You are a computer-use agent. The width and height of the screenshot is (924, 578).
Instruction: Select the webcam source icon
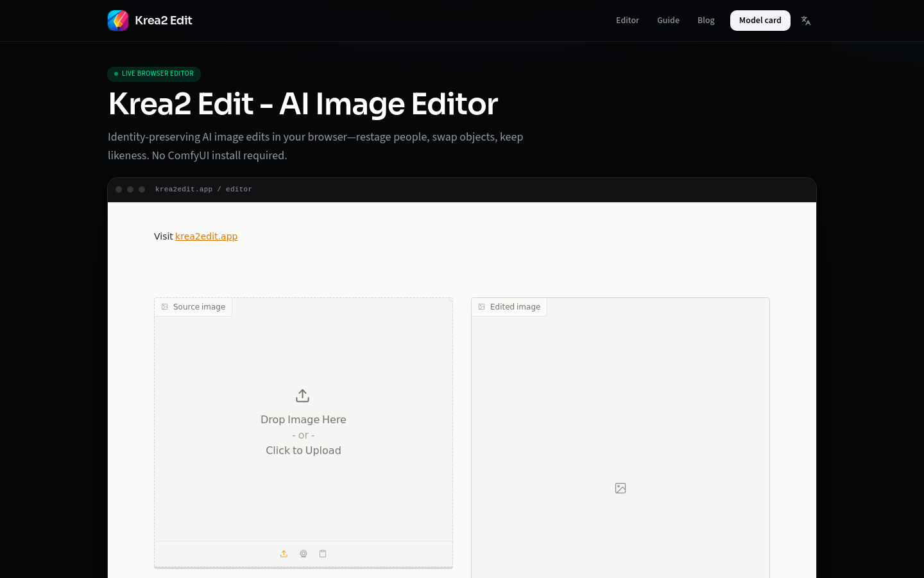tap(304, 554)
